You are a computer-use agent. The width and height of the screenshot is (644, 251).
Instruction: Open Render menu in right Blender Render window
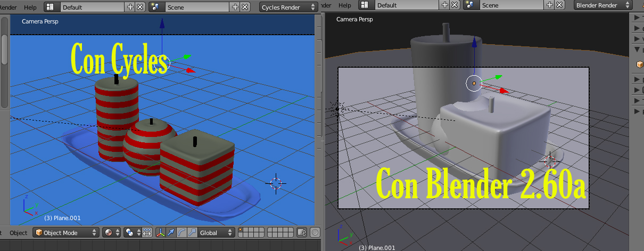coord(325,5)
